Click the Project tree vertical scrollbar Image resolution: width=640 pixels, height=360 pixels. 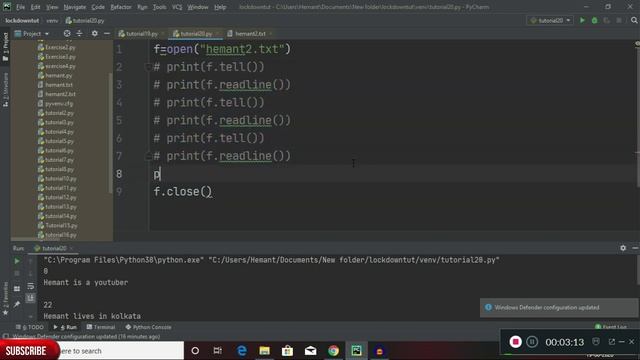coord(110,133)
